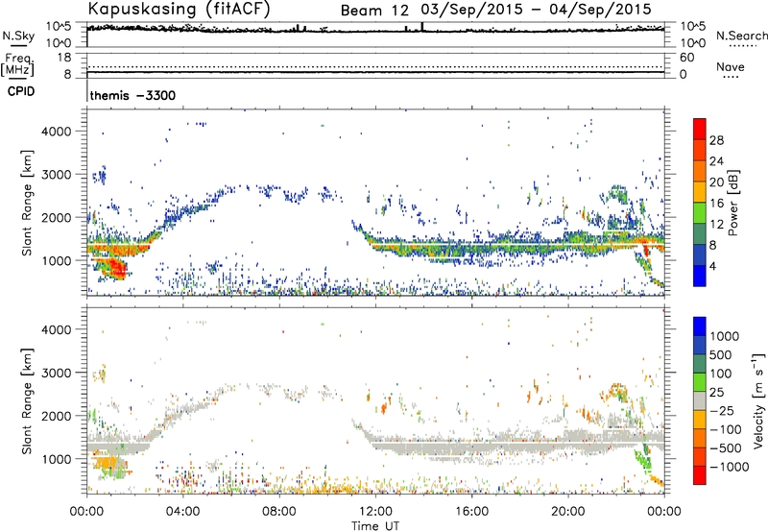Click the '16:00' time axis tick label
Viewport: 768px width, 532px height.
pos(471,512)
